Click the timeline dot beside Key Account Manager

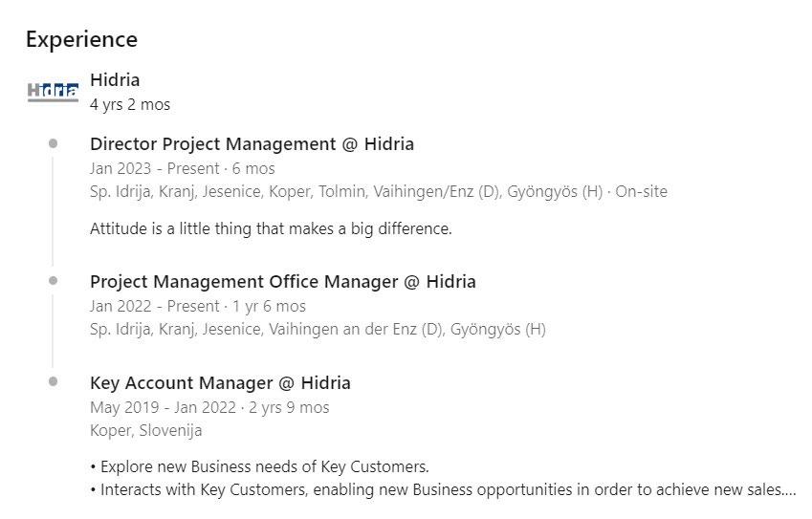tap(53, 381)
